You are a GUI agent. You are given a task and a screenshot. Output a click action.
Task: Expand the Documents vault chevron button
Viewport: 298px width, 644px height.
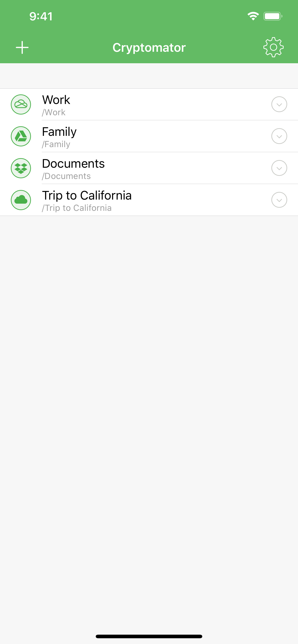(279, 168)
